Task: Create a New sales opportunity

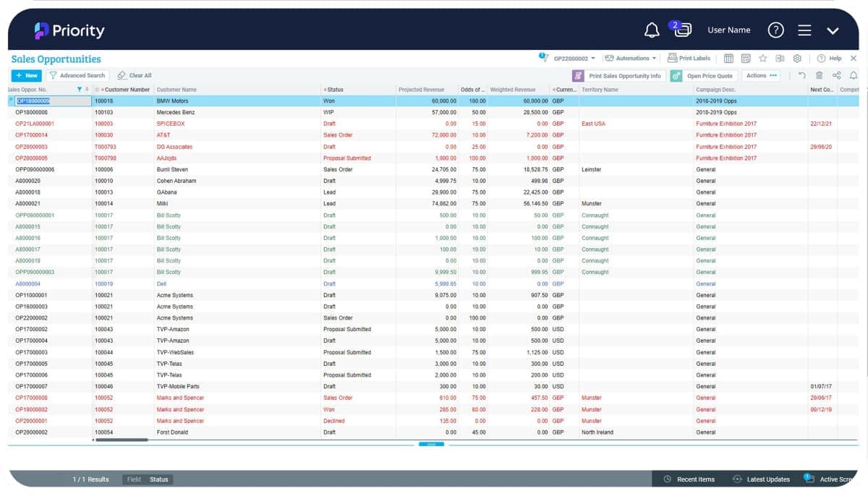Action: coord(27,75)
